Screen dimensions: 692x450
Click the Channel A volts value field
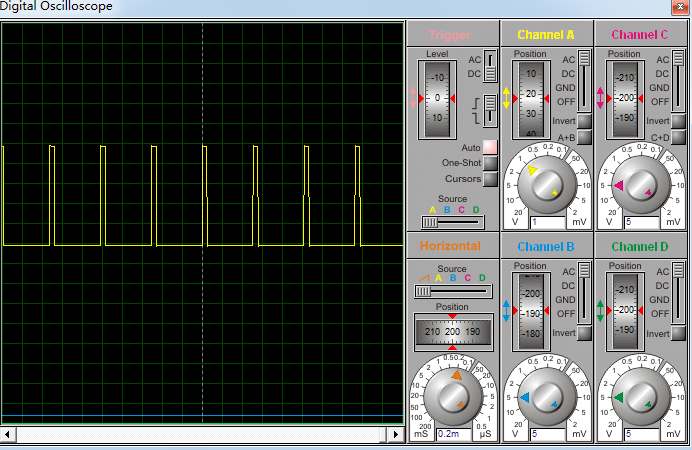point(547,221)
